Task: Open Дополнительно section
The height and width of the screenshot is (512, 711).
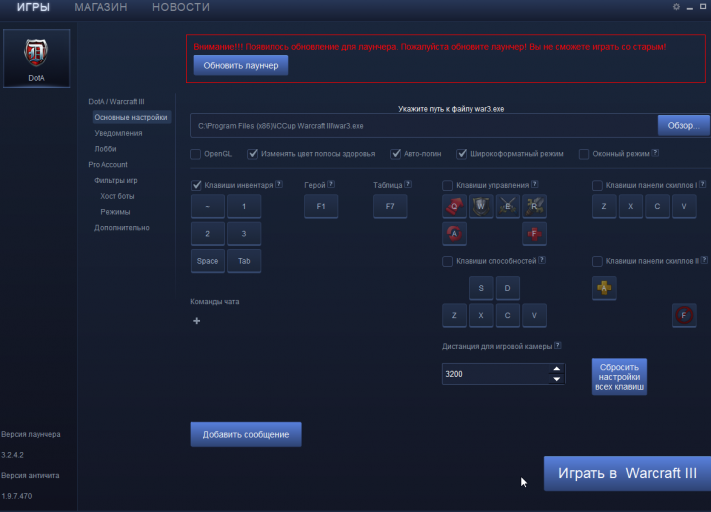Action: [122, 228]
